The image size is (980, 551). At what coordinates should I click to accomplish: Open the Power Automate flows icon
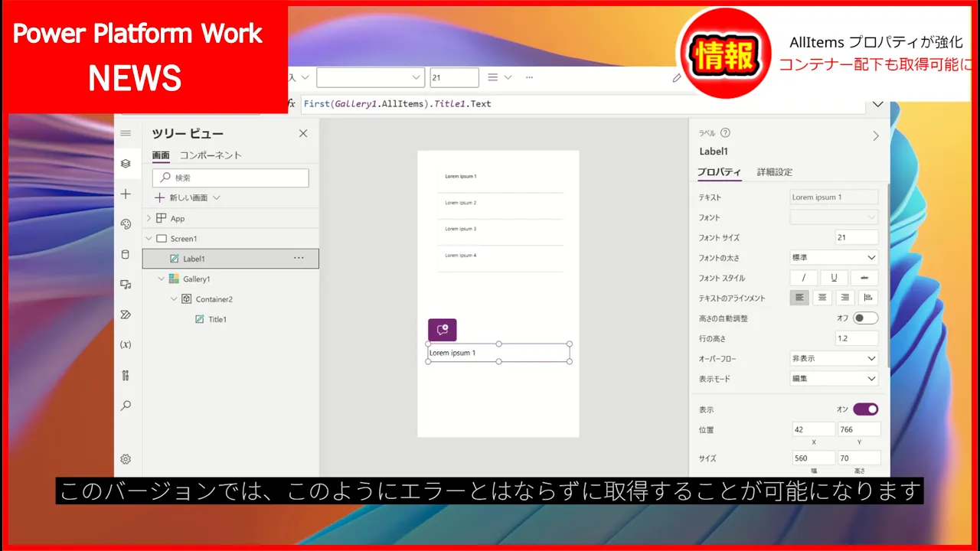pos(126,315)
